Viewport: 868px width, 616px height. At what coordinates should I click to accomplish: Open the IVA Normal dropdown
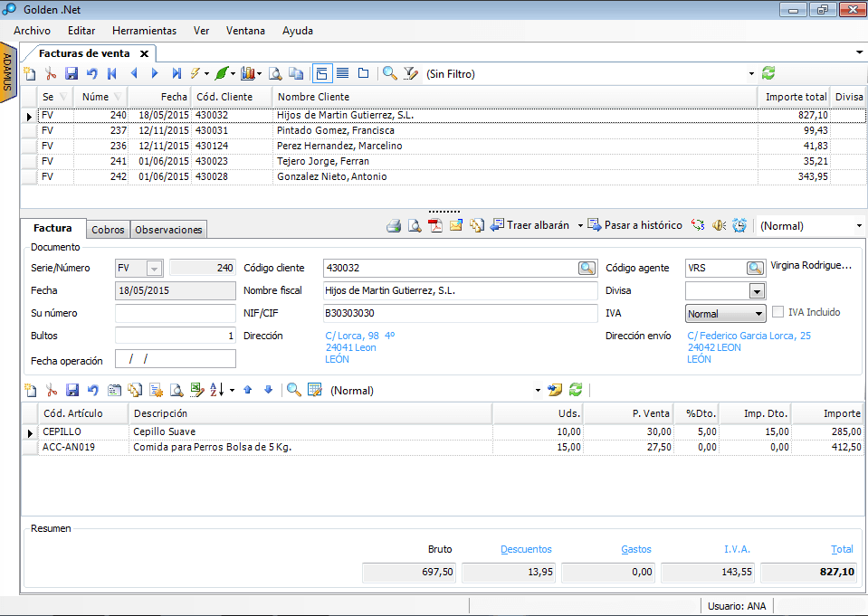(758, 314)
